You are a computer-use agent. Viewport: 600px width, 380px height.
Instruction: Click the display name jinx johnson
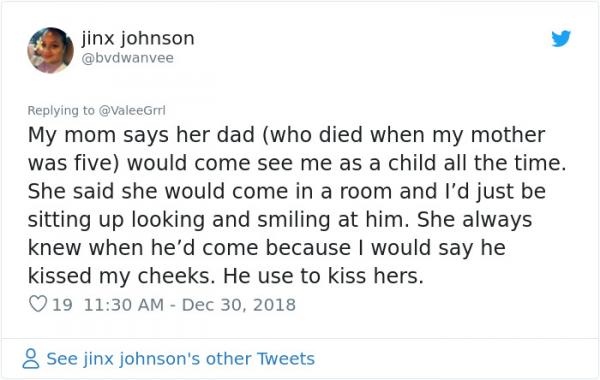pyautogui.click(x=138, y=38)
